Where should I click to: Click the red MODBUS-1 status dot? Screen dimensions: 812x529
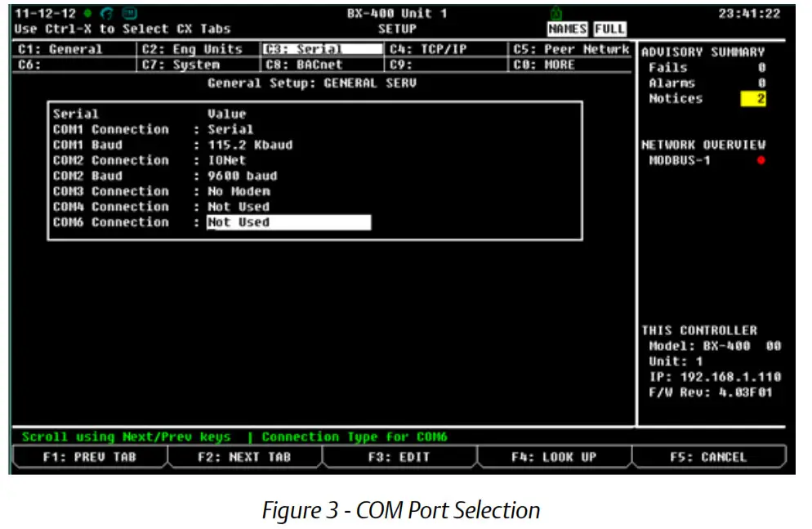point(762,161)
